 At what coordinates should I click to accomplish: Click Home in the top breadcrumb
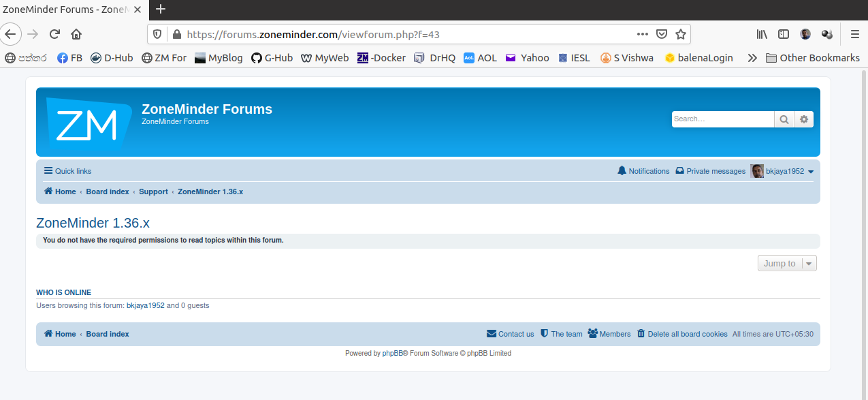coord(60,191)
